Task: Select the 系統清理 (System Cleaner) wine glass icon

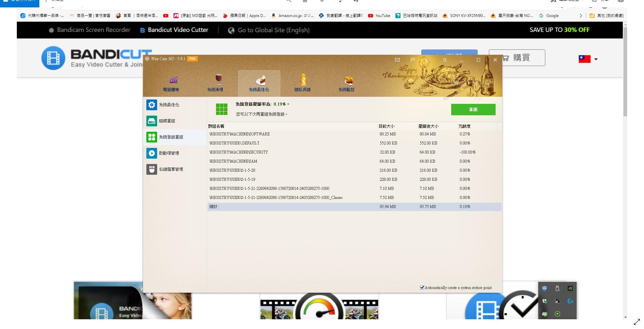Action: pos(218,83)
